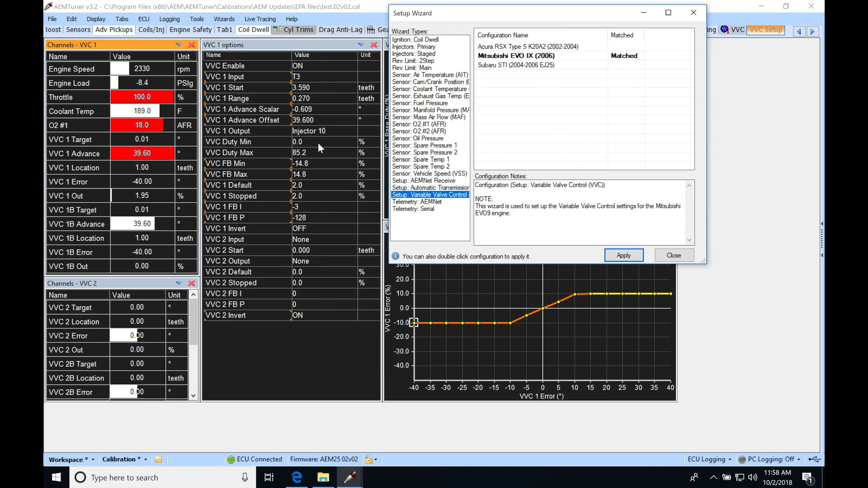This screenshot has height=488, width=868.
Task: Open the Wizards menu
Action: pyautogui.click(x=224, y=19)
